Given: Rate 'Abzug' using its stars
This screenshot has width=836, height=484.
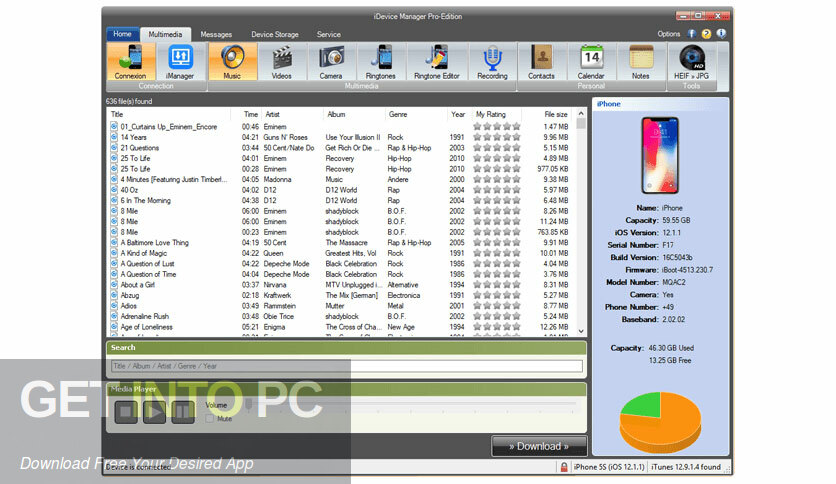Looking at the screenshot, I should coord(496,295).
